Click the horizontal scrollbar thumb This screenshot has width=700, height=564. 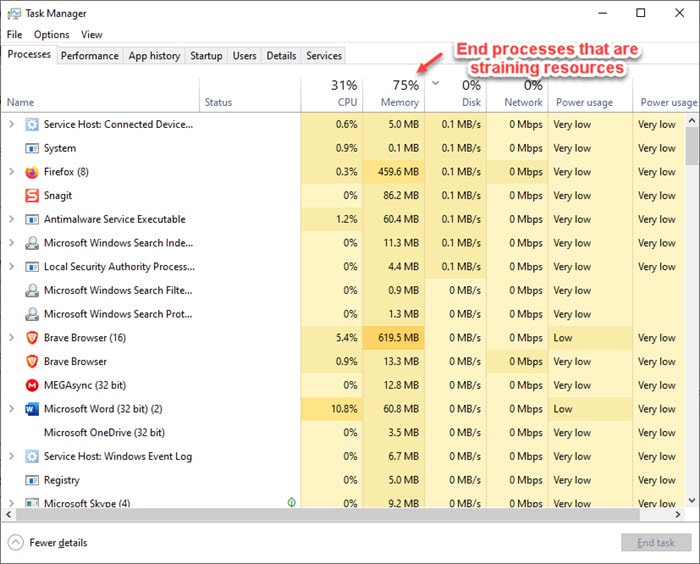(x=328, y=514)
